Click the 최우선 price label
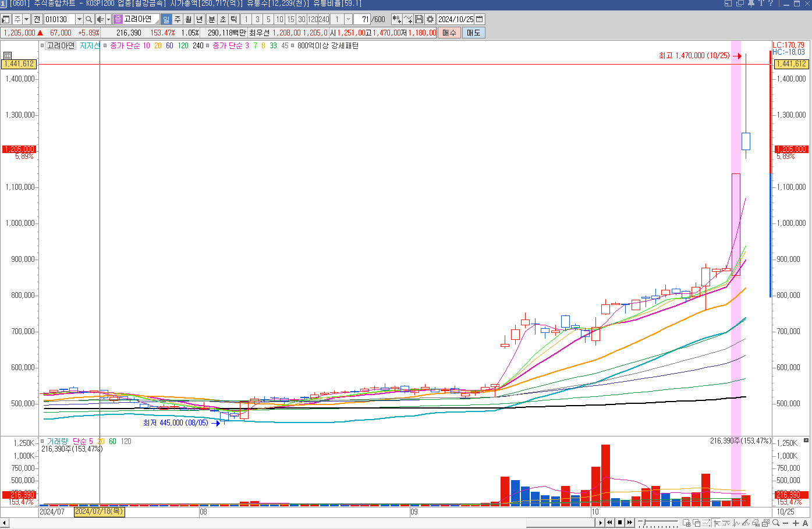 [259, 33]
